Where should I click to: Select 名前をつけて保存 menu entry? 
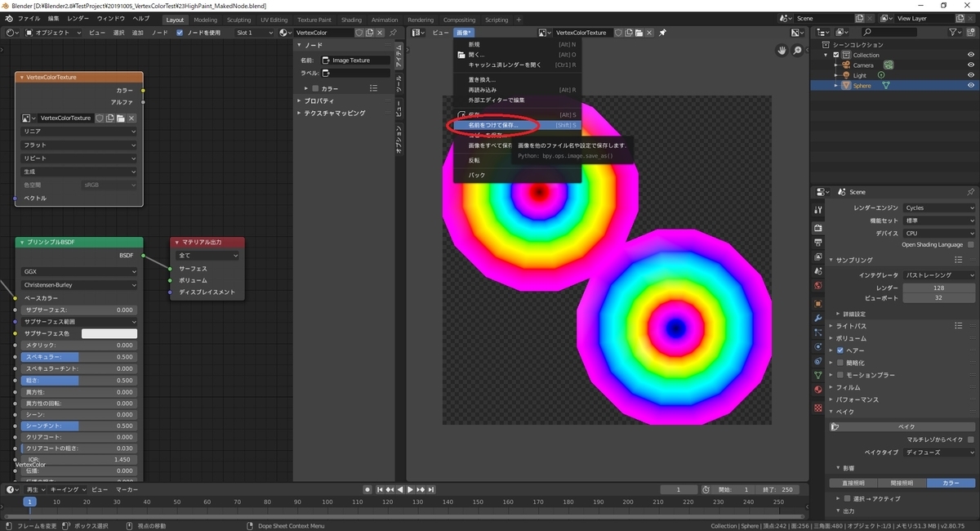517,125
